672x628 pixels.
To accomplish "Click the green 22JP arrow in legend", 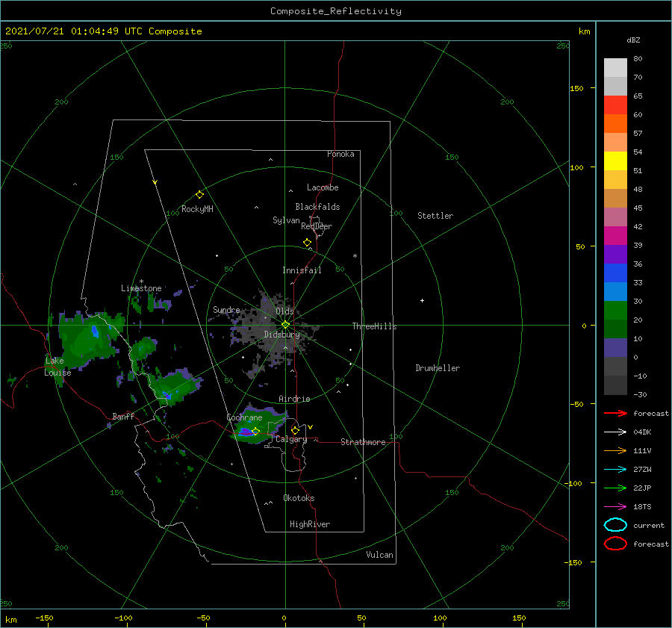I will pos(615,488).
